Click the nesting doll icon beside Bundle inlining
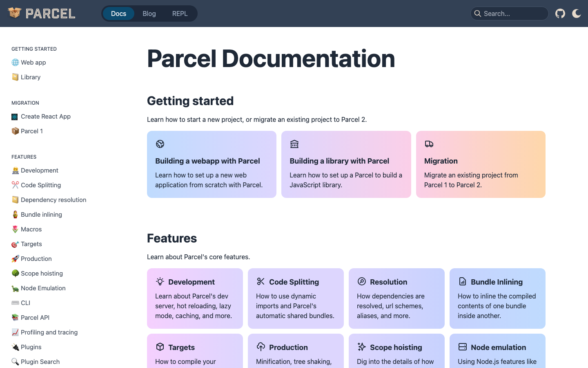Screen dimensions: 588x368 coord(15,214)
